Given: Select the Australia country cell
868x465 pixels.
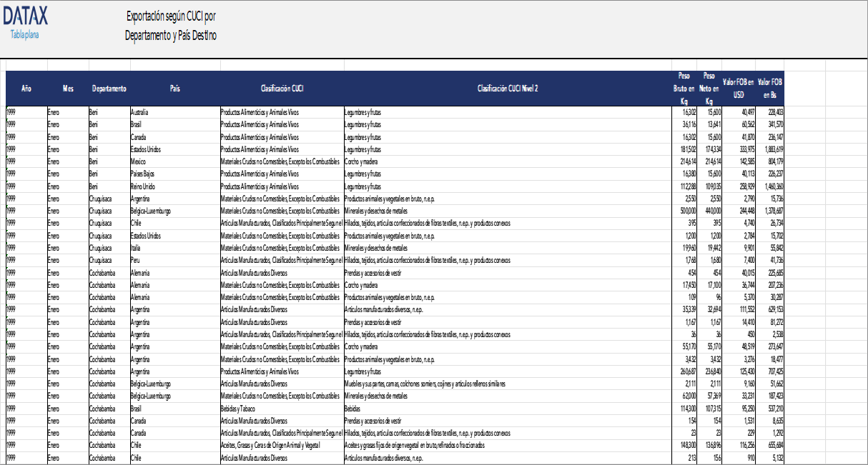Looking at the screenshot, I should (x=140, y=112).
